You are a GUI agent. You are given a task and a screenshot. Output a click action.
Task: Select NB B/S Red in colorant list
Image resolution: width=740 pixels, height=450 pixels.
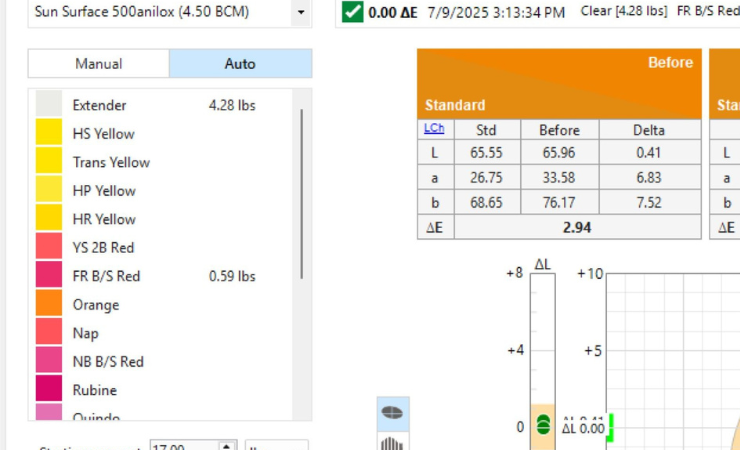[108, 362]
